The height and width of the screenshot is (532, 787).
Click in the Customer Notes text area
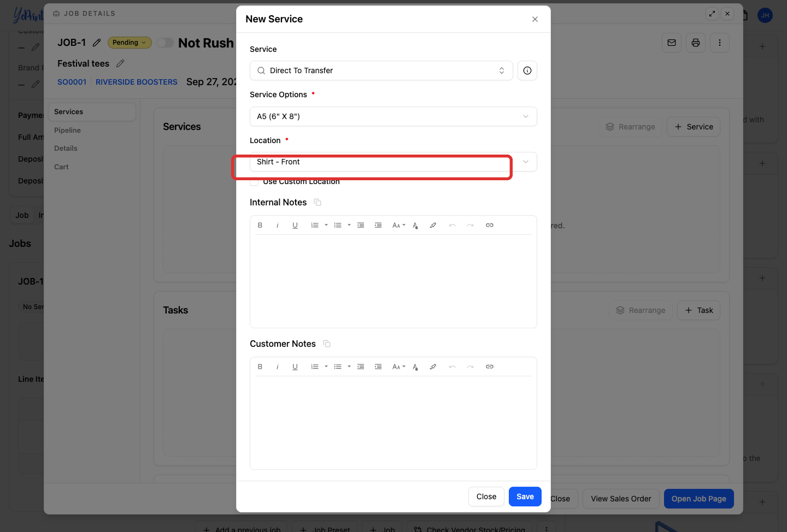tap(393, 422)
